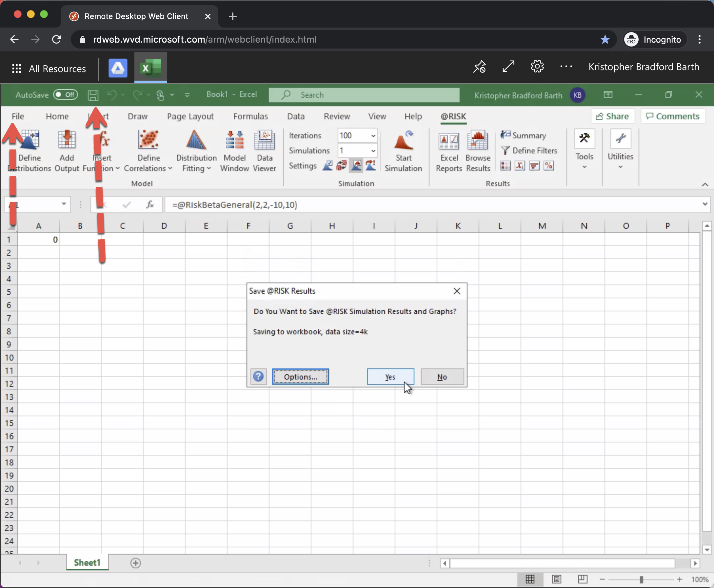Switch to the Home tab
The width and height of the screenshot is (714, 588).
point(57,116)
